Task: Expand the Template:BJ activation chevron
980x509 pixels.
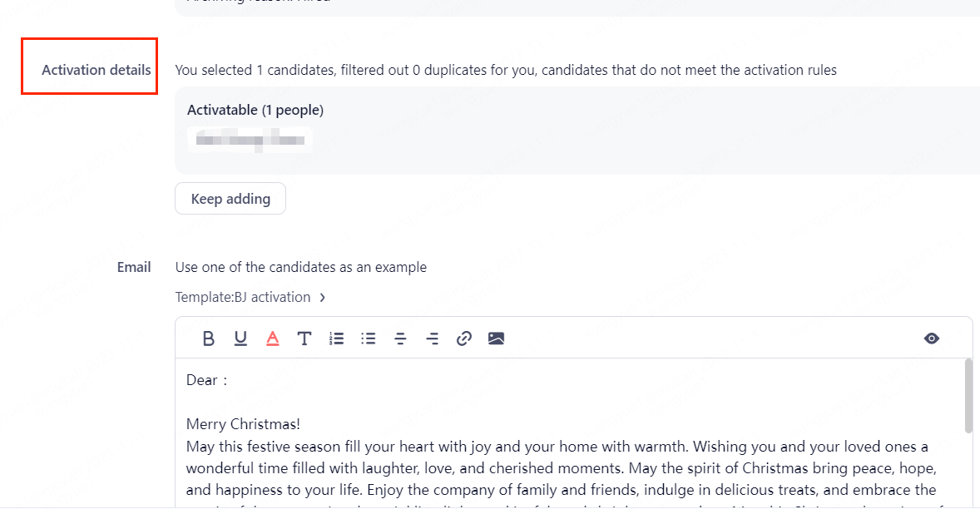Action: point(323,298)
